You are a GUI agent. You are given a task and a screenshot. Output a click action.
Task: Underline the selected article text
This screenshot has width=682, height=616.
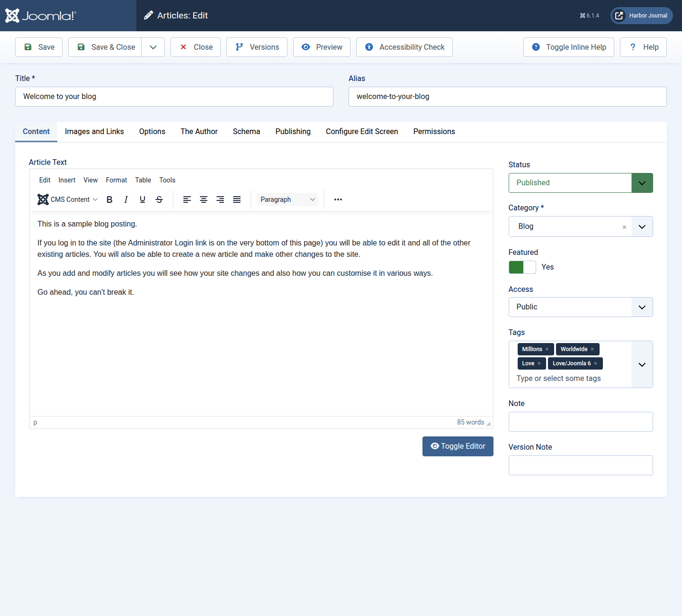pos(143,199)
